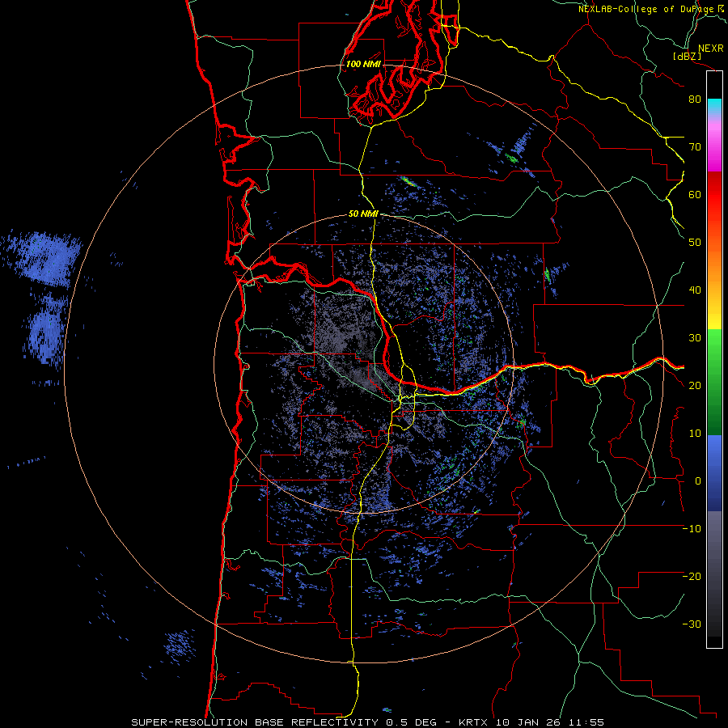Select the 80 value on the dBZ scale
The image size is (728, 728).
click(x=695, y=99)
